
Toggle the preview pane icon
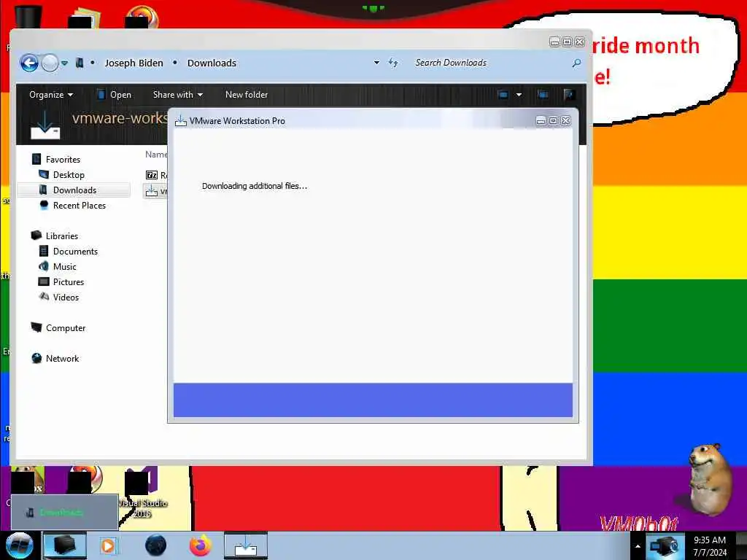point(543,95)
